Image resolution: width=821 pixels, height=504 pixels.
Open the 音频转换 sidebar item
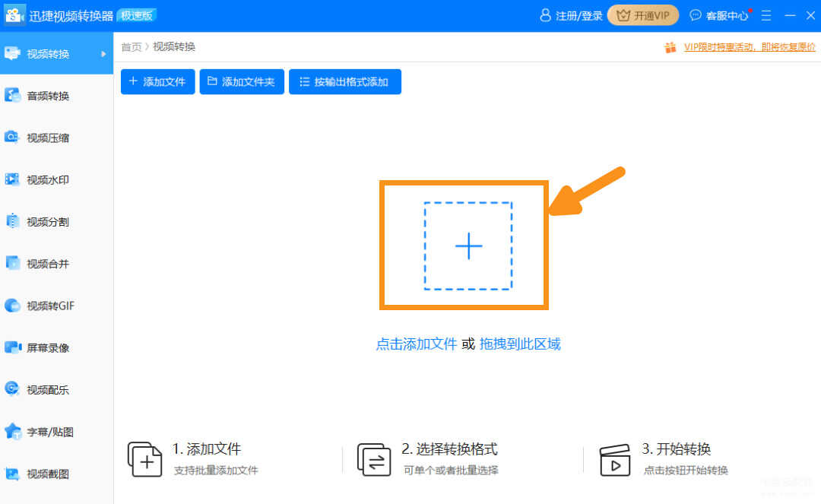(56, 96)
